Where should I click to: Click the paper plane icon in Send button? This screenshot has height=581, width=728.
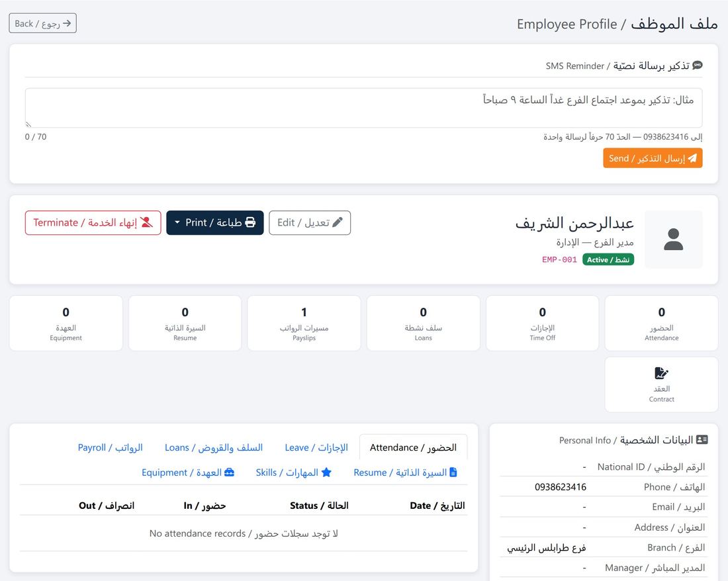click(692, 158)
